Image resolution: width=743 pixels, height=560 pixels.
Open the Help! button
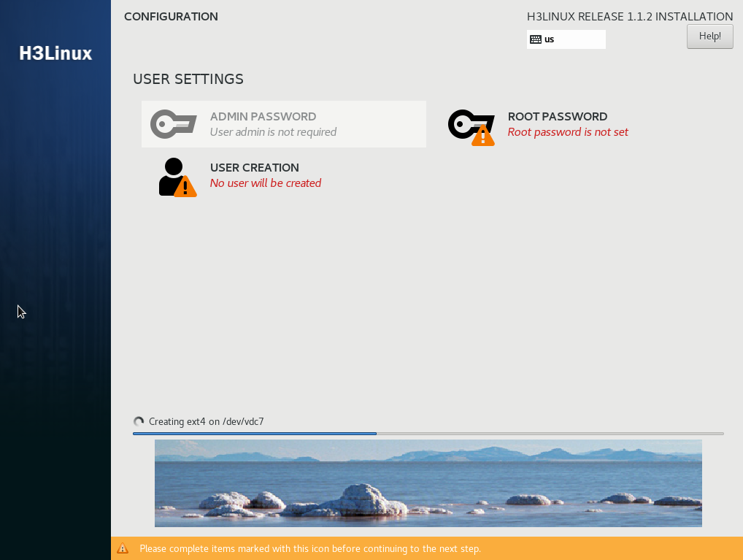(x=710, y=36)
